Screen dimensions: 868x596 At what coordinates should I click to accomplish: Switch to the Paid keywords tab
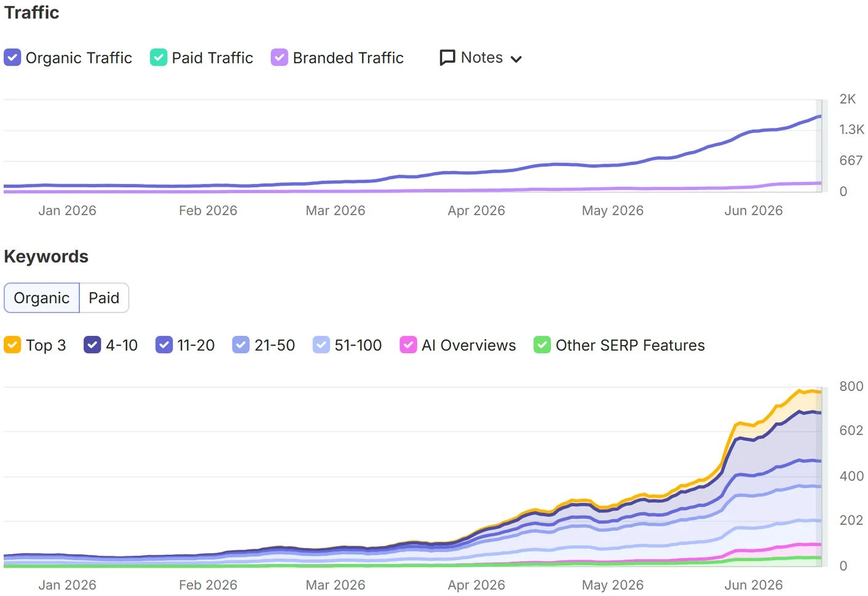click(104, 298)
